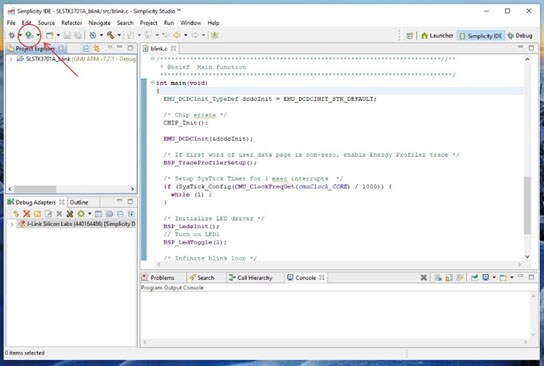Screen dimensions: 544x366
Task: Open the Run menu
Action: click(169, 23)
